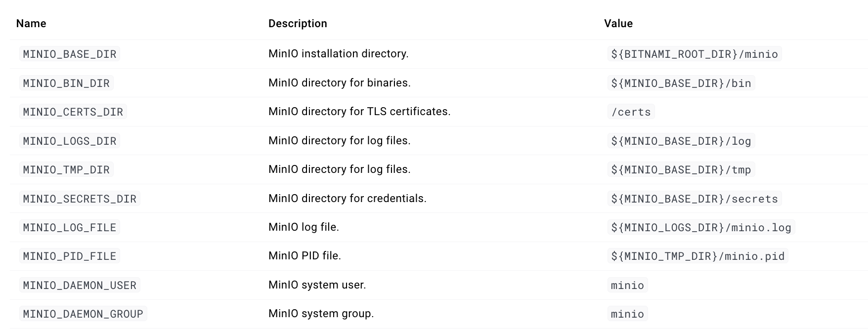Select the MINIO_CERTS_DIR variable name
This screenshot has width=868, height=330.
[x=73, y=112]
